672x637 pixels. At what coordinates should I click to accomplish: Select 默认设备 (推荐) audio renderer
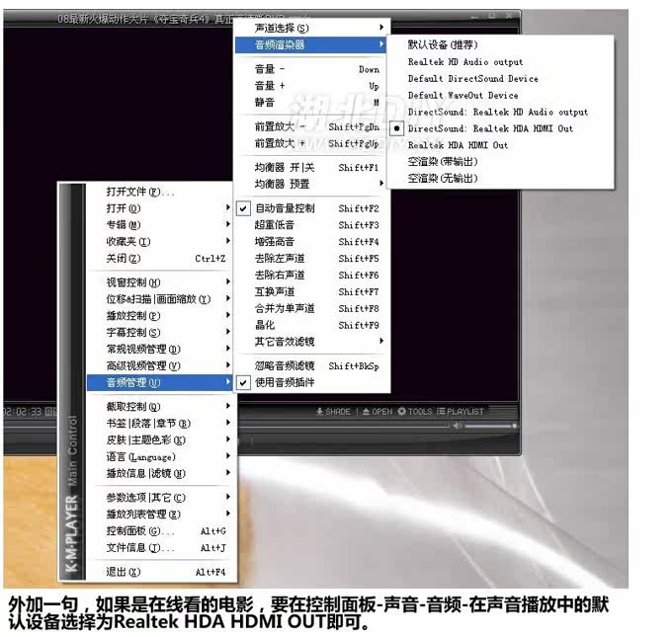point(444,44)
